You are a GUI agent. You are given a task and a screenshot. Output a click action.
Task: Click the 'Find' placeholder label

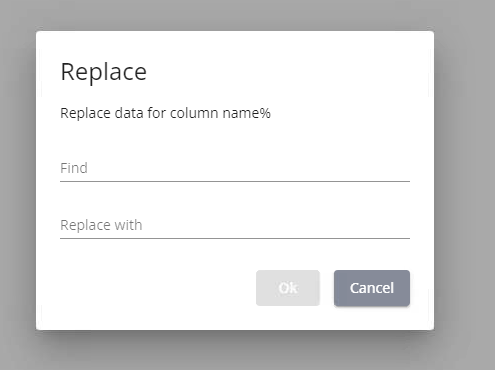coord(74,168)
